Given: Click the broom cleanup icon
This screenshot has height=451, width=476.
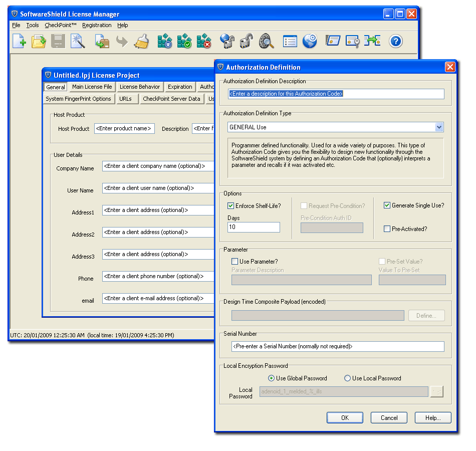Looking at the screenshot, I should click(142, 41).
